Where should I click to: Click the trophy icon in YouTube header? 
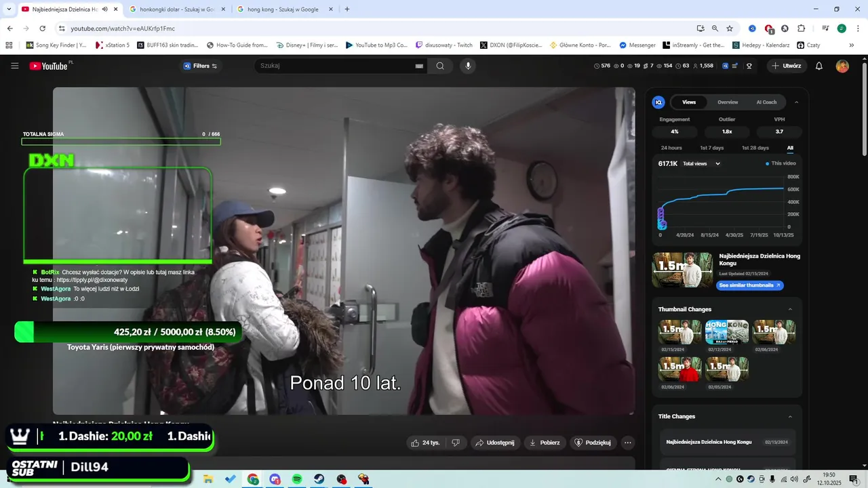tap(749, 66)
